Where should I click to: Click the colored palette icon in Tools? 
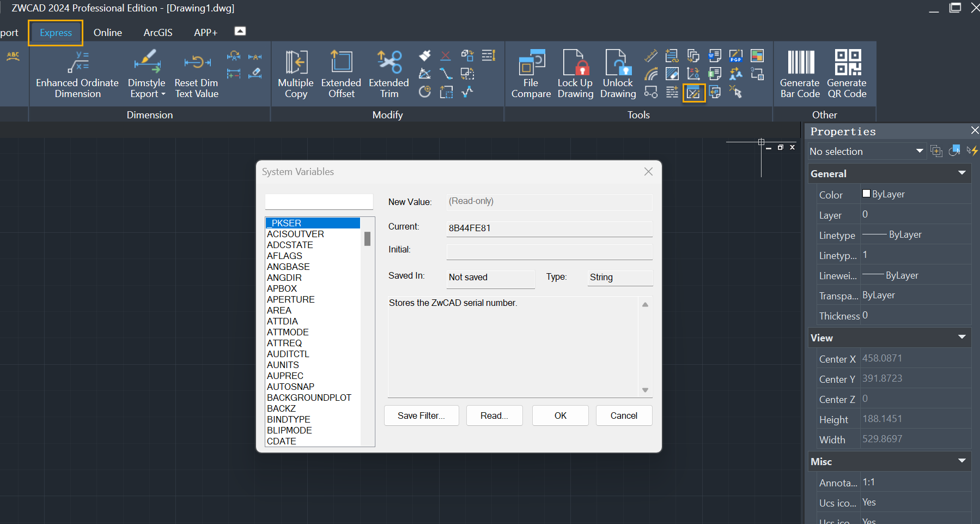pyautogui.click(x=757, y=56)
